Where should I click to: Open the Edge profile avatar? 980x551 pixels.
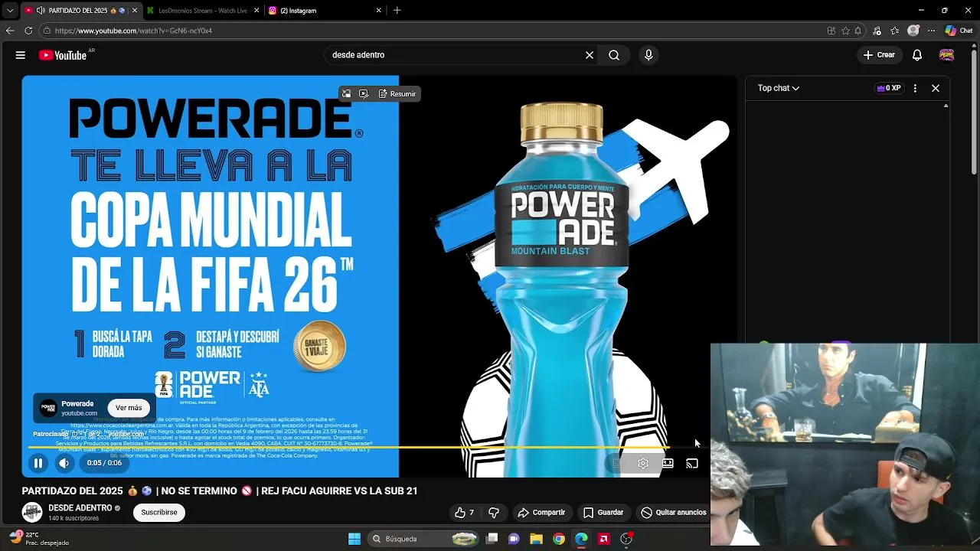click(913, 31)
